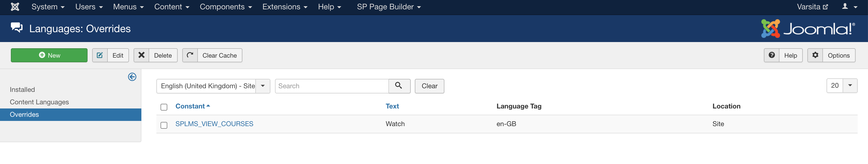The image size is (868, 164).
Task: Click the search magnifier icon button
Action: pyautogui.click(x=399, y=86)
